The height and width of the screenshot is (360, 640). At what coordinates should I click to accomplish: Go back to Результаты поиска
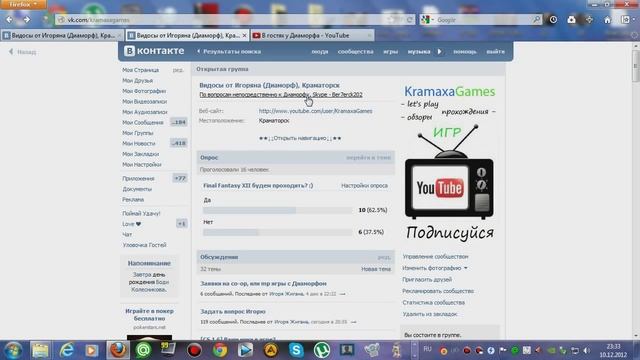click(229, 51)
